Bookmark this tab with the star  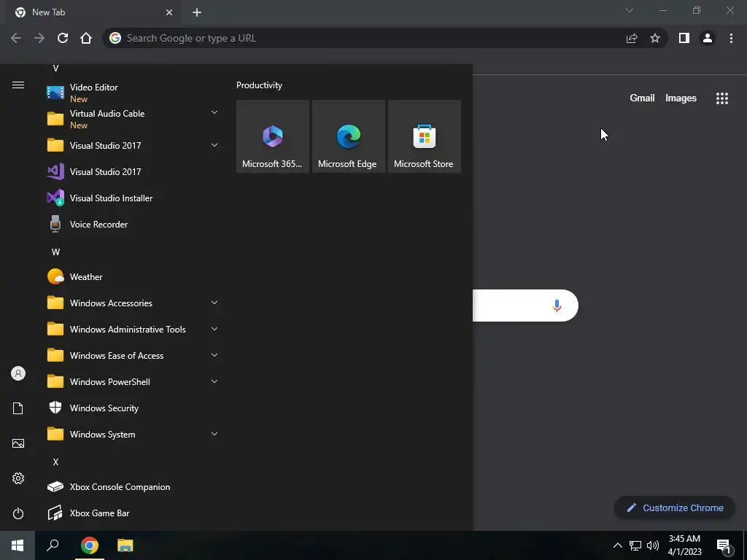pos(655,38)
